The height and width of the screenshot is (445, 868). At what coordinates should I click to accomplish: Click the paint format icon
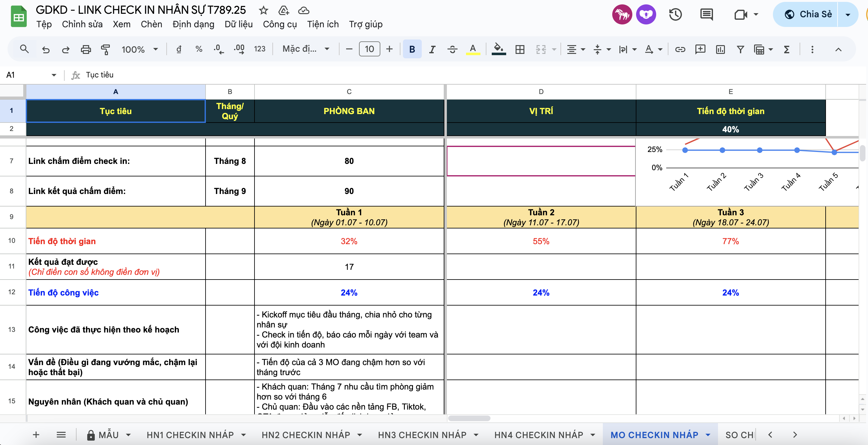pyautogui.click(x=105, y=50)
